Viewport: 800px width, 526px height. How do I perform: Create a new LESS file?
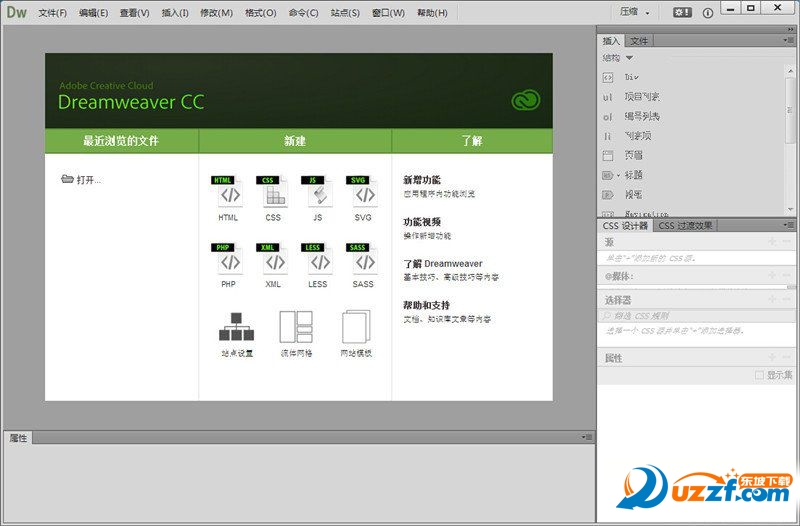(317, 265)
